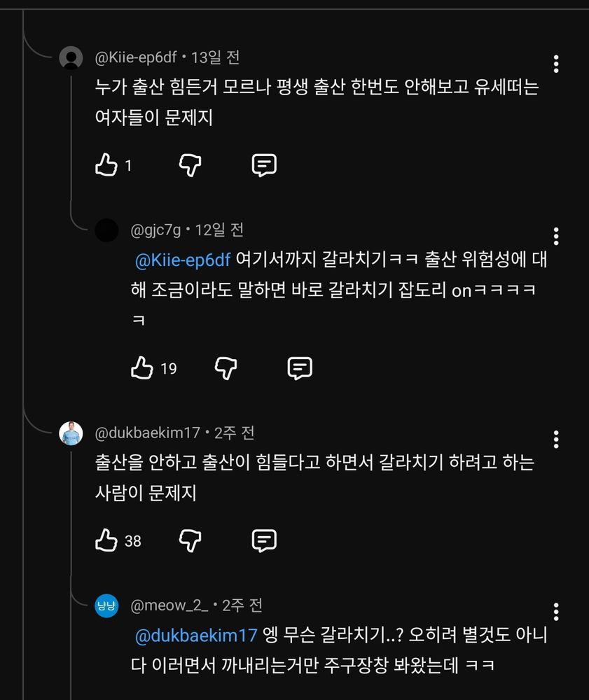Image resolution: width=589 pixels, height=700 pixels.
Task: Like the @gjc7g reply with 19 likes
Action: [x=142, y=368]
